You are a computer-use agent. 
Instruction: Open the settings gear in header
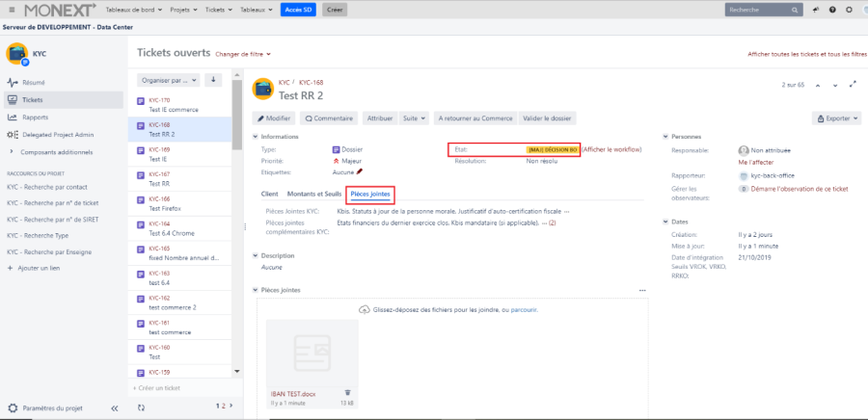[848, 10]
